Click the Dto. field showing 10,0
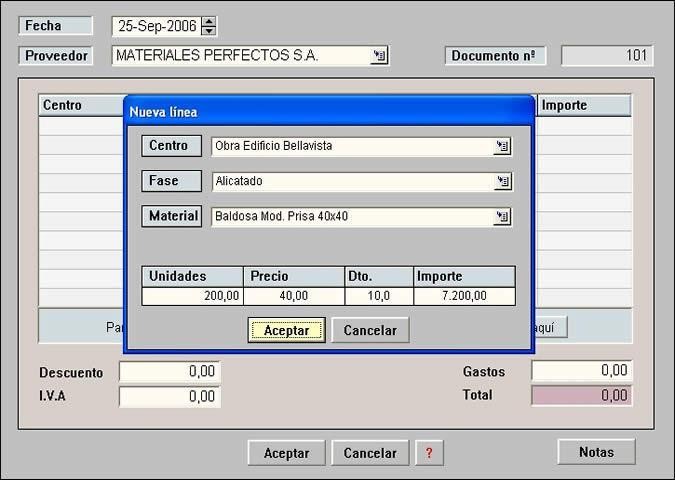 (378, 296)
